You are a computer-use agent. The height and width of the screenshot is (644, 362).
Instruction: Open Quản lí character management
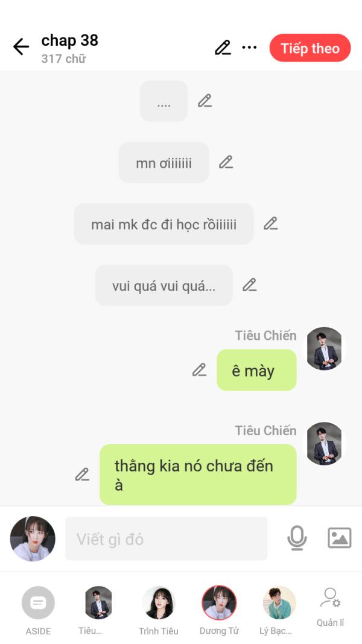tap(330, 607)
